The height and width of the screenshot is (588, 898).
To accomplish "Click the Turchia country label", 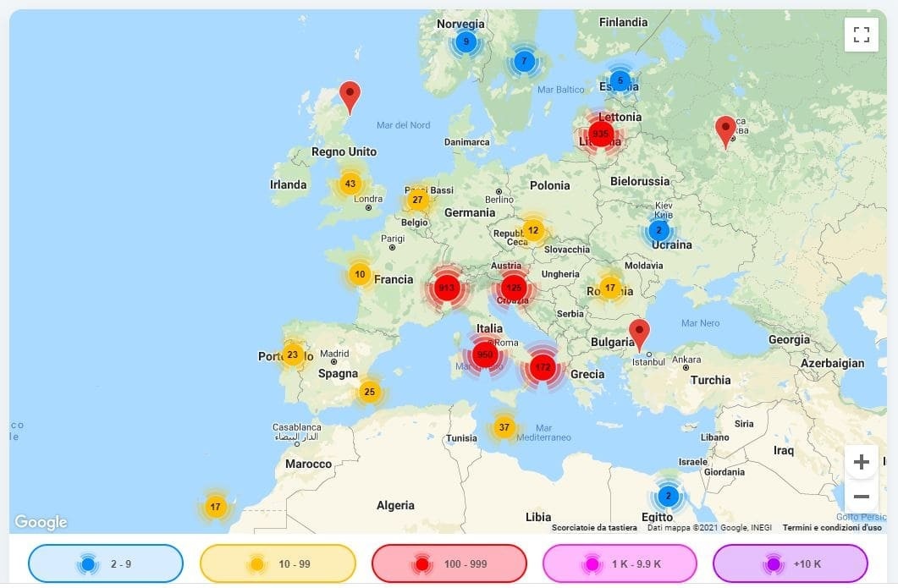I will pos(710,380).
